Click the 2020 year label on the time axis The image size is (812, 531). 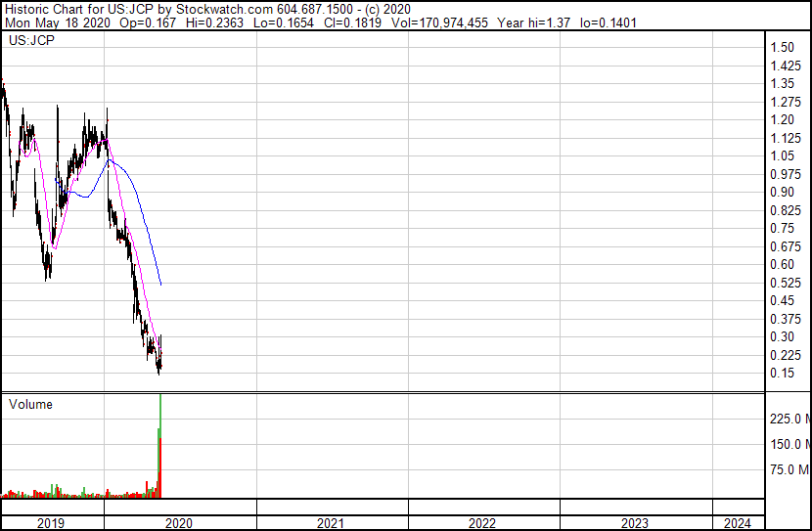point(179,523)
